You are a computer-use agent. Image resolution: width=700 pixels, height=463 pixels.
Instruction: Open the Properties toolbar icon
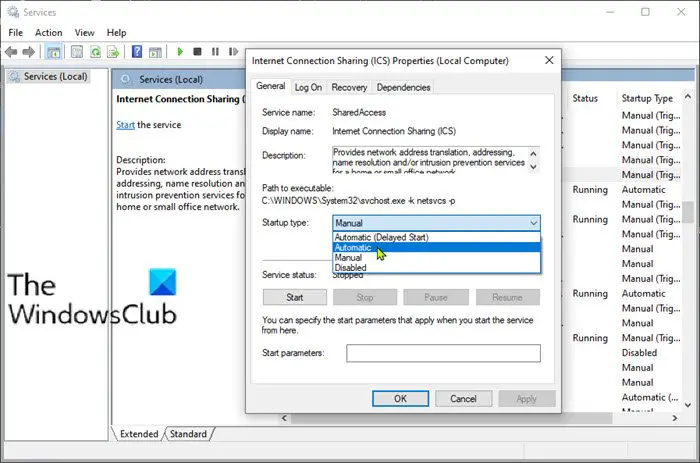(x=77, y=52)
